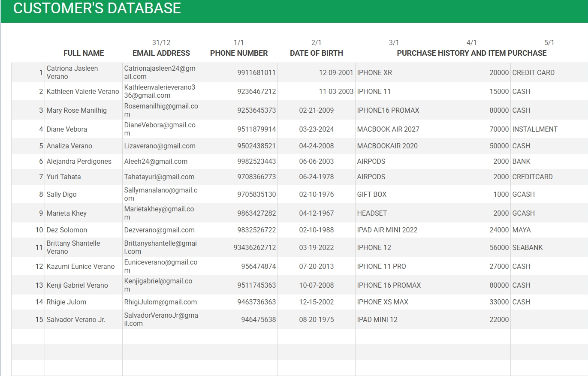Select the Dez Solomon name cell
The image size is (588, 376).
[x=84, y=230]
